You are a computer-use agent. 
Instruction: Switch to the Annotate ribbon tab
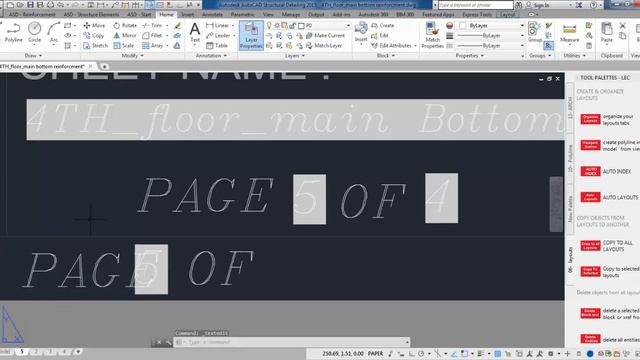point(213,14)
